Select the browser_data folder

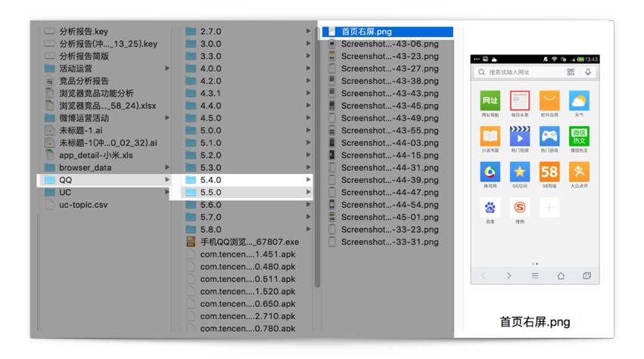(x=104, y=167)
